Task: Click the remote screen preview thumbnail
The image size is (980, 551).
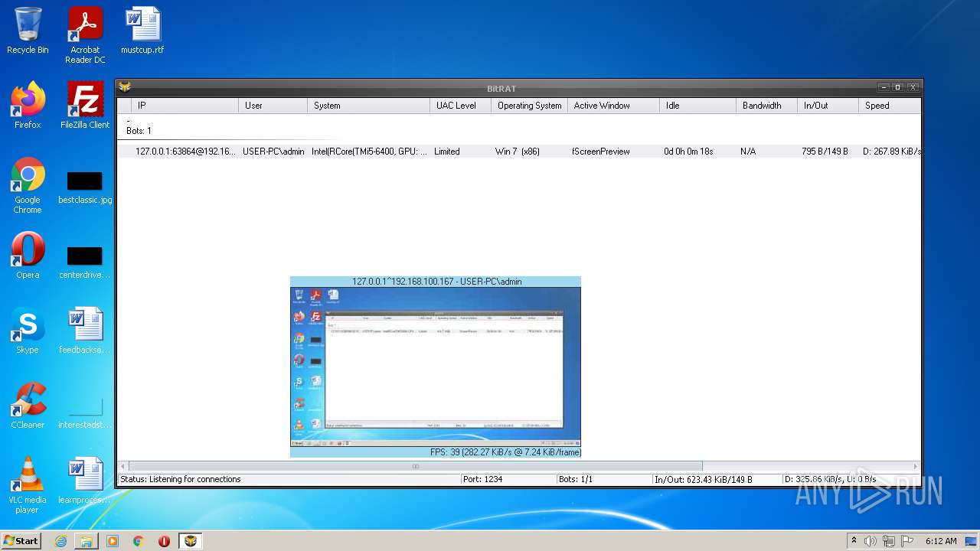Action: tap(436, 367)
